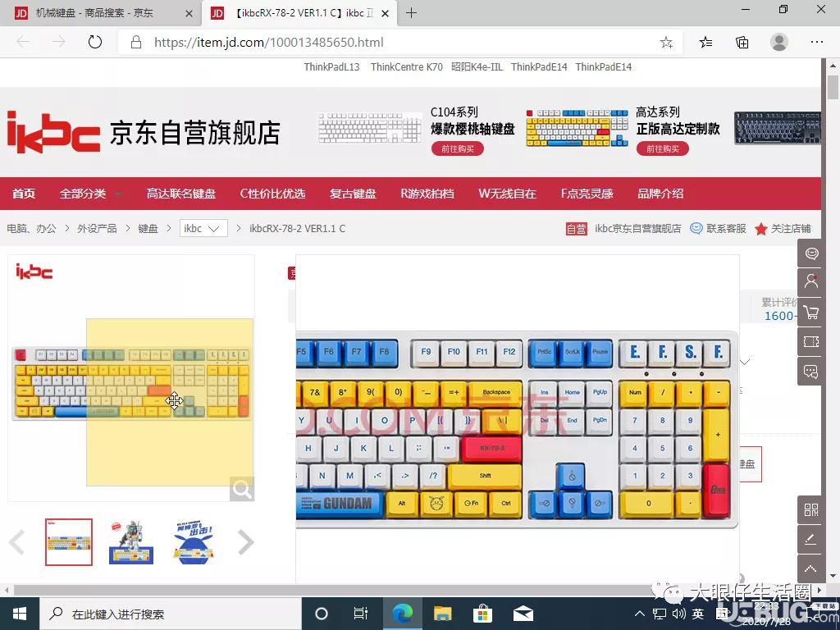The image size is (840, 630).
Task: Click 前往购买 under C104系列
Action: [458, 149]
